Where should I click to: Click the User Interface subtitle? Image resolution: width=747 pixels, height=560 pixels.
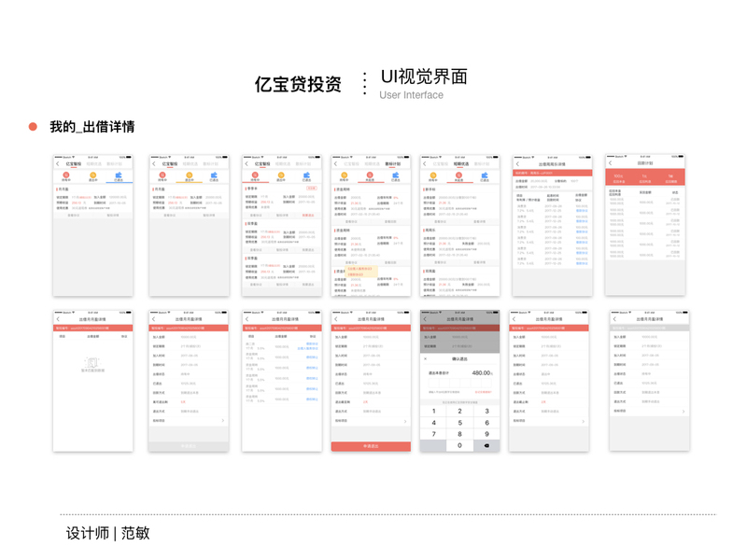(x=411, y=95)
